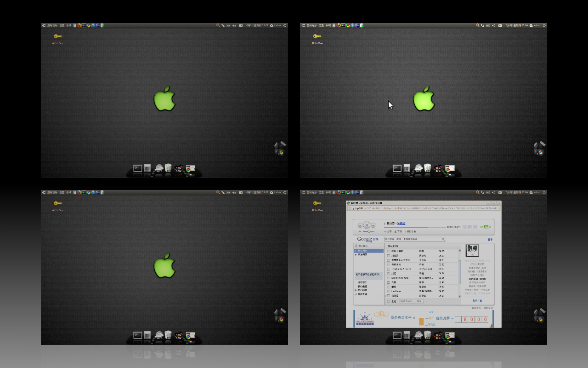The image size is (588, 368).
Task: Open the search indicator in the top-right workspace panel
Action: 478,25
